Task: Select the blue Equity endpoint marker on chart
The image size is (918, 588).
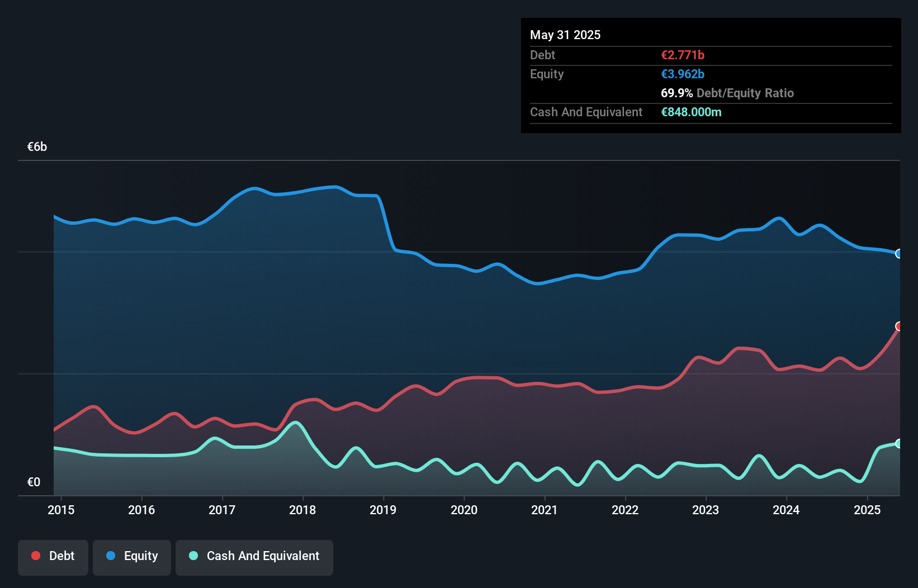Action: click(899, 254)
